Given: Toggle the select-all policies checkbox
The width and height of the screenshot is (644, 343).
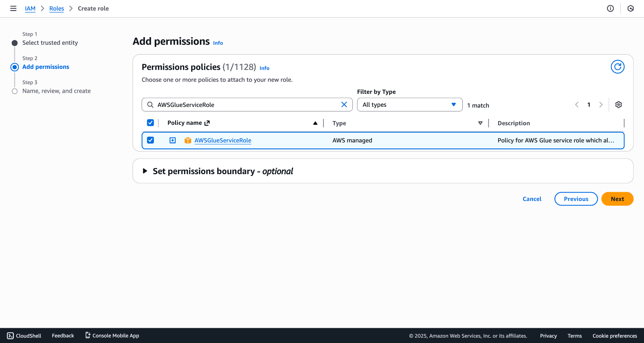Looking at the screenshot, I should pyautogui.click(x=150, y=123).
